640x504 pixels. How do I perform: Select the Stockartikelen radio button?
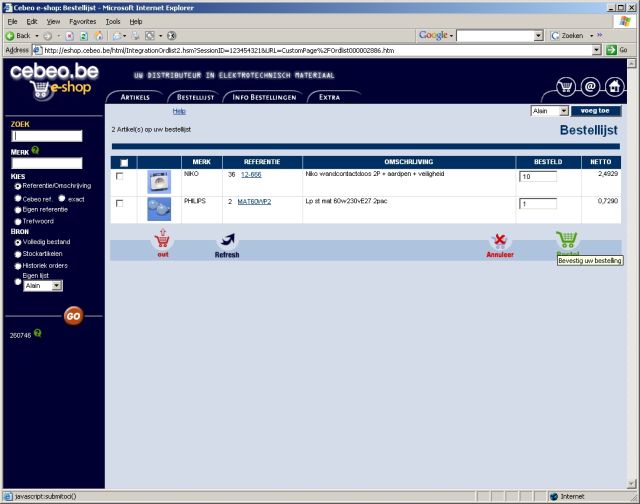click(17, 254)
